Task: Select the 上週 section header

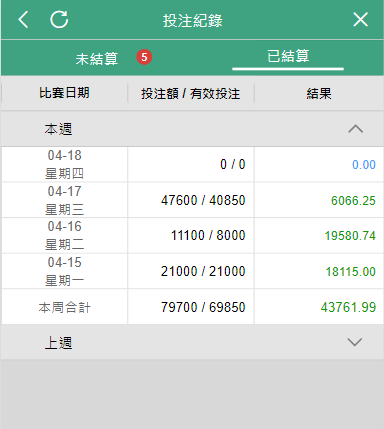Action: (192, 342)
